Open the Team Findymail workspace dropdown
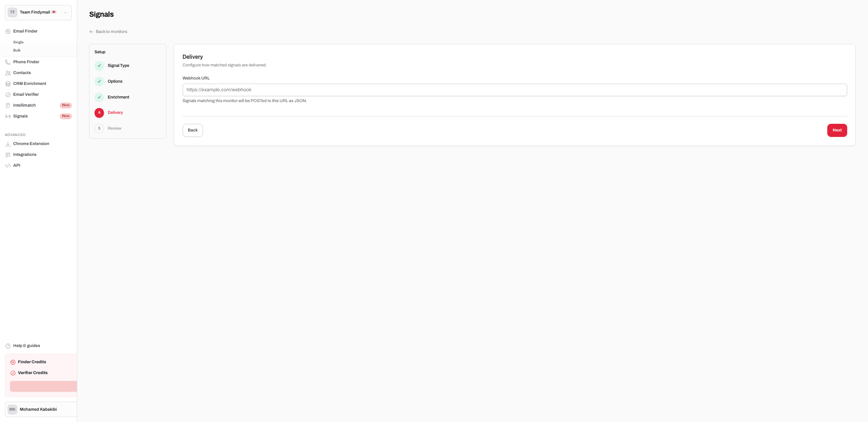Viewport: 868px width, 422px height. (38, 13)
